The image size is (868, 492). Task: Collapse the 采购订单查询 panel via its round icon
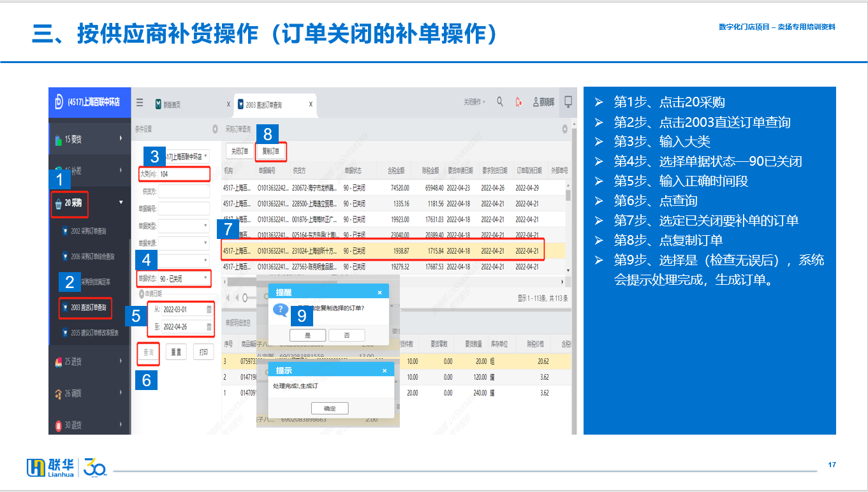click(x=564, y=129)
